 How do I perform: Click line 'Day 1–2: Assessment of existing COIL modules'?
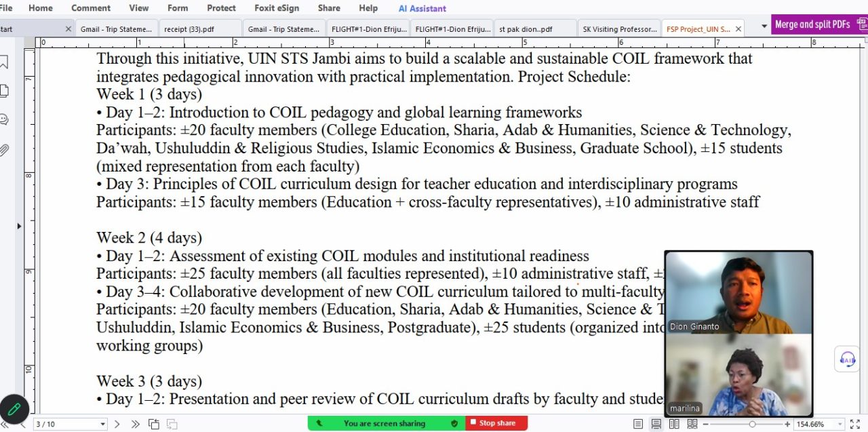[342, 256]
